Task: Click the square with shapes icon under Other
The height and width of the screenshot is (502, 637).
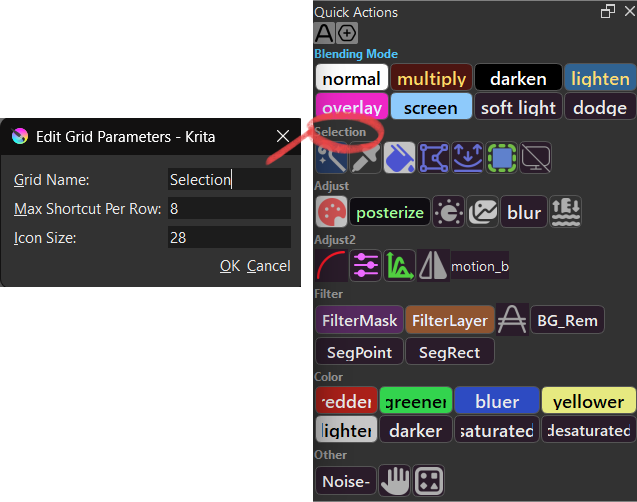Action: pyautogui.click(x=429, y=481)
